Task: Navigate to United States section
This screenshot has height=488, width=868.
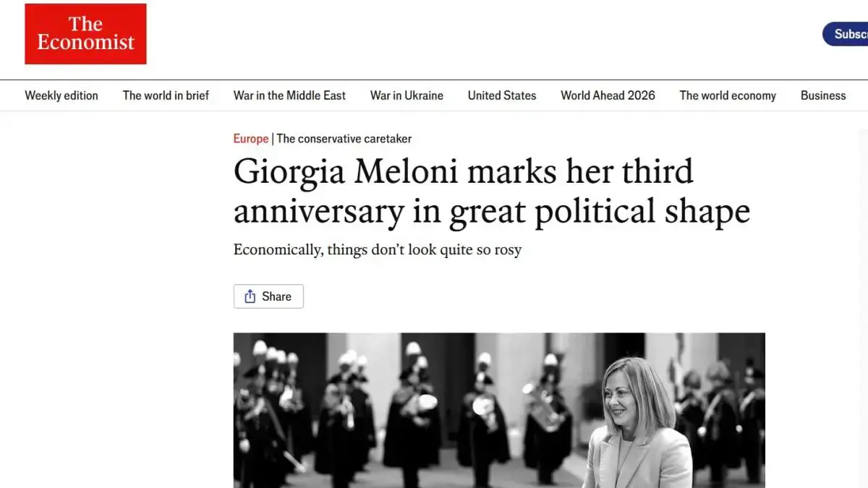Action: (502, 95)
